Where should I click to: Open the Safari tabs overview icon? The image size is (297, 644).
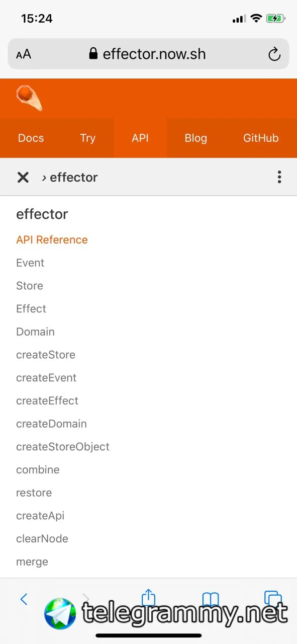(x=273, y=598)
